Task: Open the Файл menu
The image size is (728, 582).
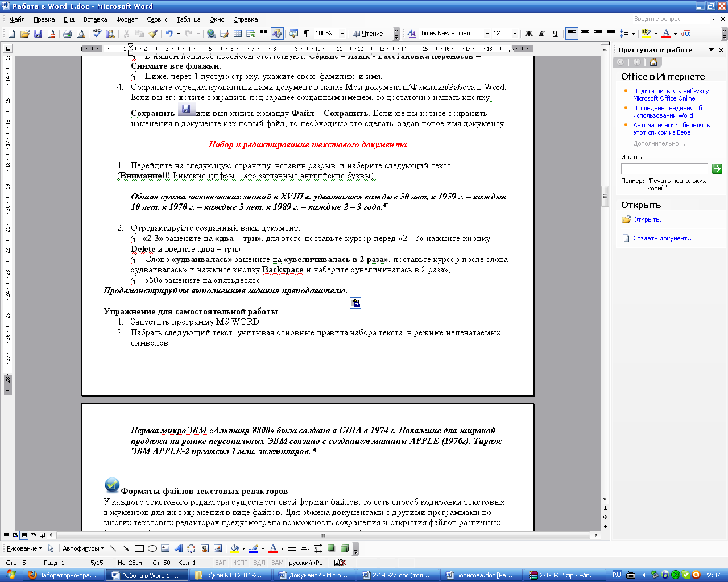Action: 17,19
